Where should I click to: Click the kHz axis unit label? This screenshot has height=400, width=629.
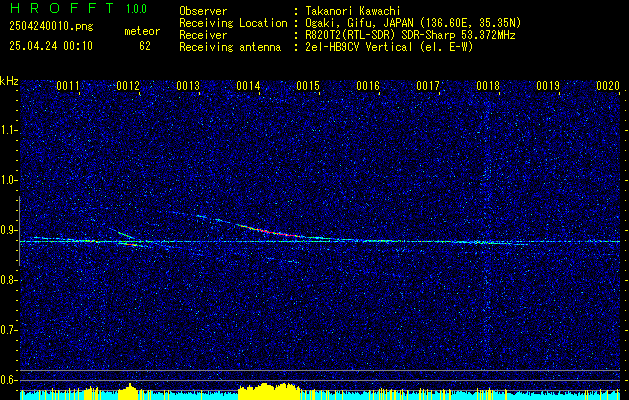click(x=9, y=81)
